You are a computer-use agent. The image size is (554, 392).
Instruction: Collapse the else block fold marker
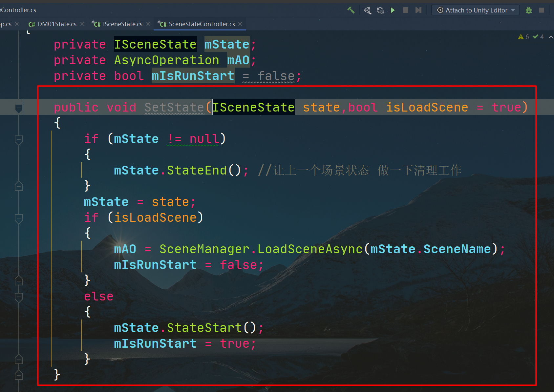click(x=19, y=297)
